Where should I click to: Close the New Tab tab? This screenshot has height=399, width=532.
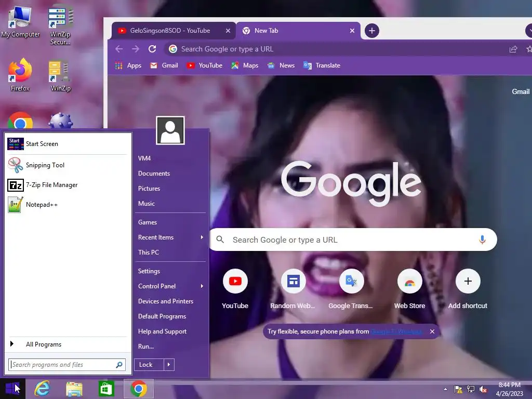352,31
